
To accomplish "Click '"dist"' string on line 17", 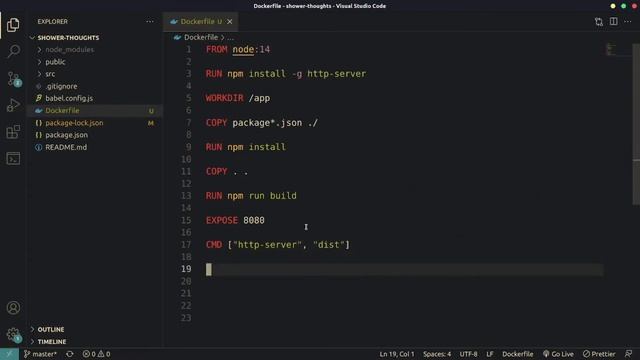I will pyautogui.click(x=329, y=245).
